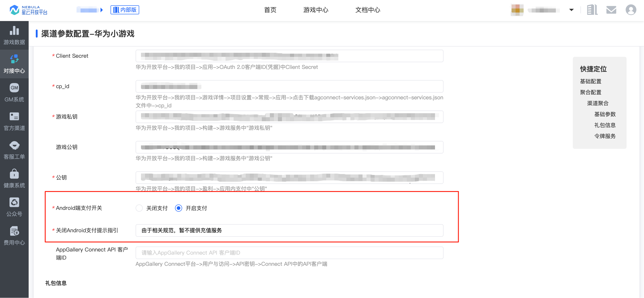Viewport: 644px width, 298px height.
Task: Click the page title 渠道参数配置-华为小游戏
Action: [x=88, y=34]
